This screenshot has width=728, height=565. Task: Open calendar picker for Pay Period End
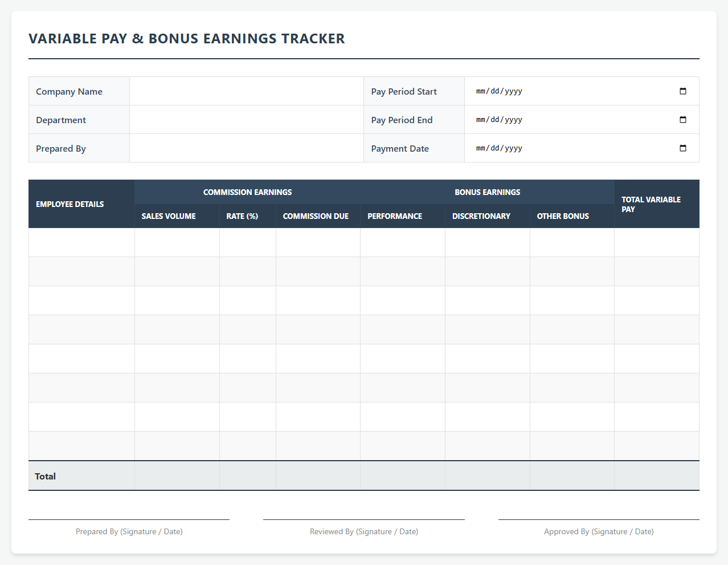coord(683,120)
